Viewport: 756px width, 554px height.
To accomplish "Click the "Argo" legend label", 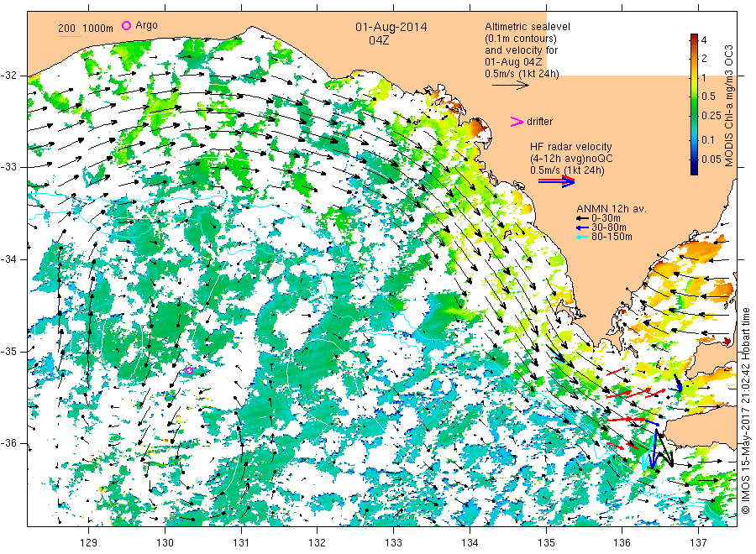I will 146,25.
